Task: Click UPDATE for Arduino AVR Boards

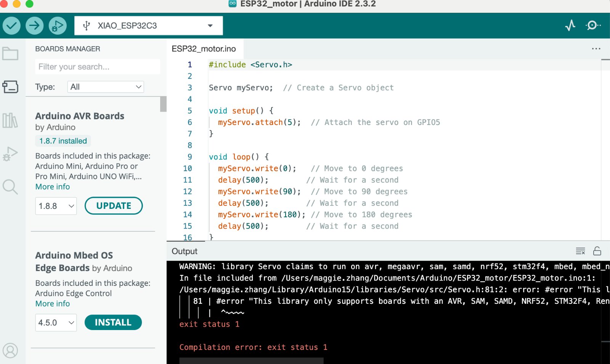Action: [x=114, y=206]
